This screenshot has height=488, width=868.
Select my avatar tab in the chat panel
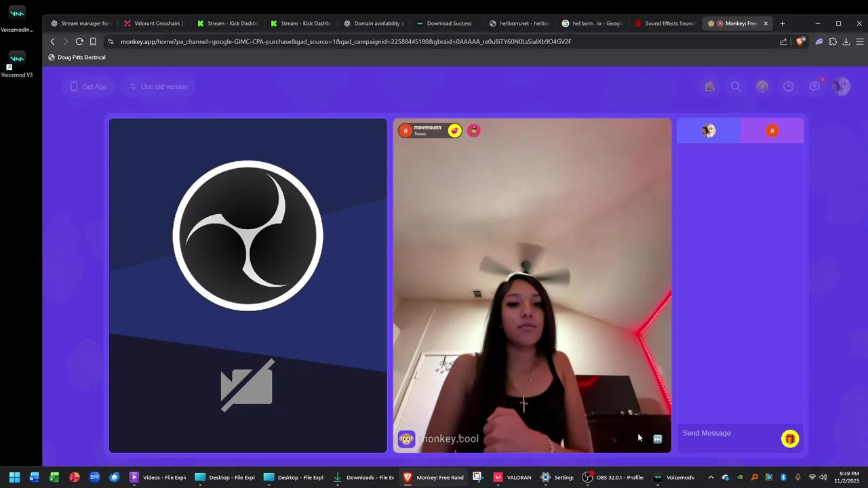[x=709, y=131]
